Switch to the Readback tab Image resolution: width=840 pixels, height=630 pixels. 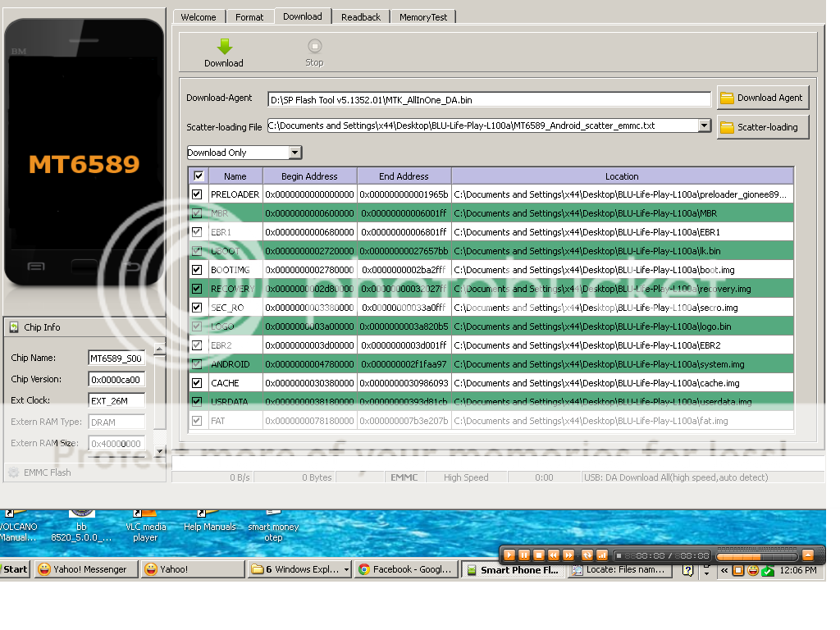coord(361,16)
